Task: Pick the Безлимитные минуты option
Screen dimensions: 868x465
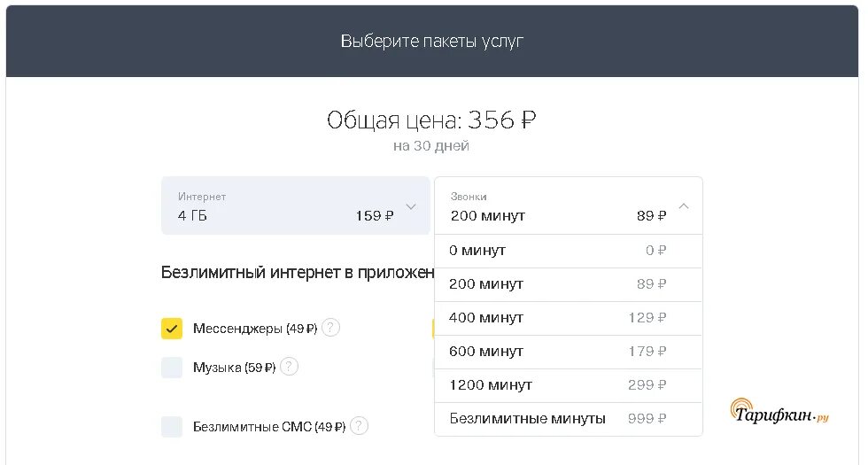Action: tap(569, 419)
